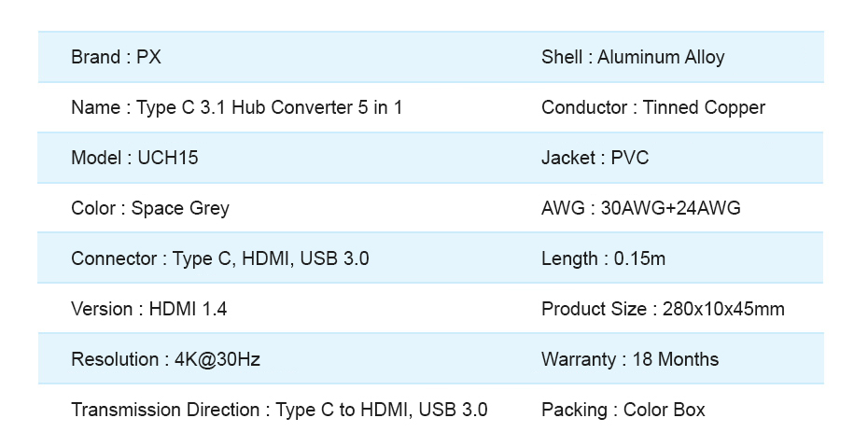
Task: Select the Shell : Aluminum Alloy cell
Action: pos(633,57)
